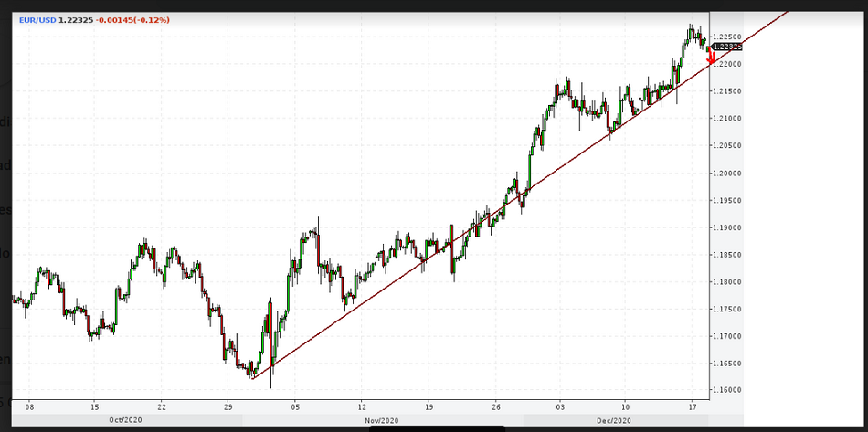Click date label 26 on time axis
Image resolution: width=868 pixels, height=432 pixels.
[496, 406]
